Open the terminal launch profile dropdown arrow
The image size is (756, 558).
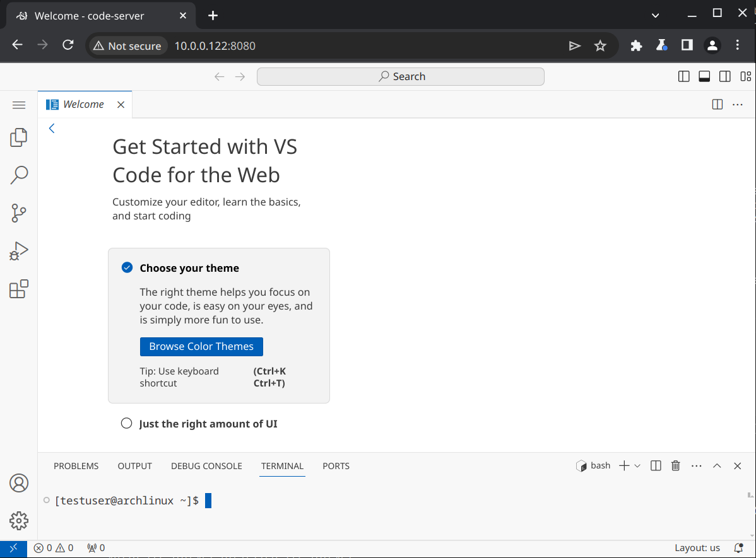coord(637,465)
